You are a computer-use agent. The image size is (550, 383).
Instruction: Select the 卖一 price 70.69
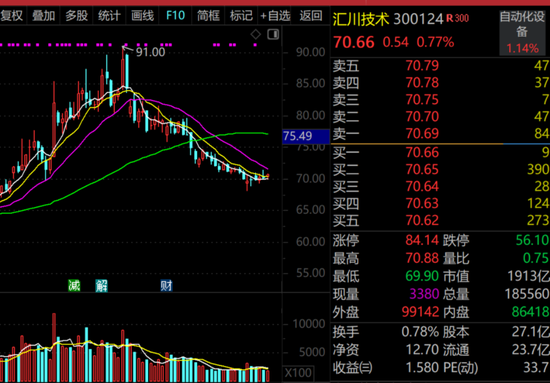[422, 134]
